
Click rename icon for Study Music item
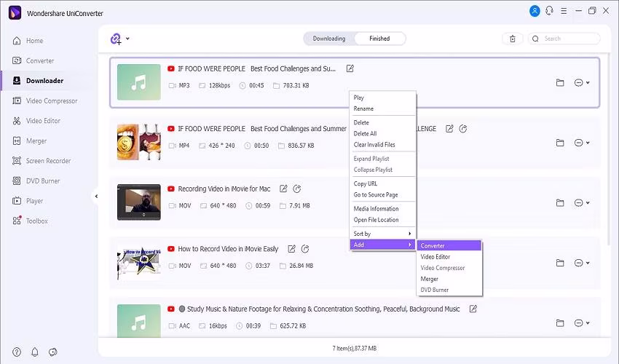473,309
